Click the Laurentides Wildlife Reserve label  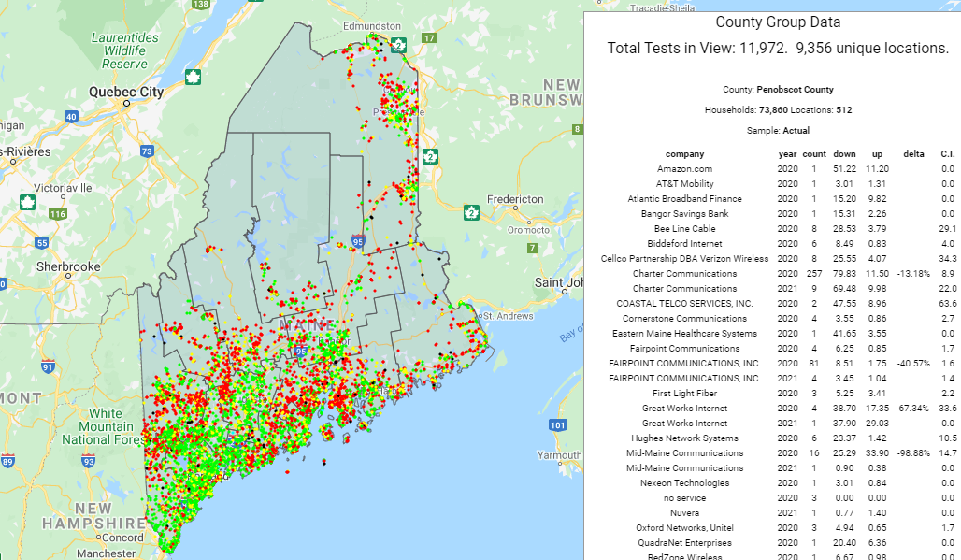click(x=124, y=50)
